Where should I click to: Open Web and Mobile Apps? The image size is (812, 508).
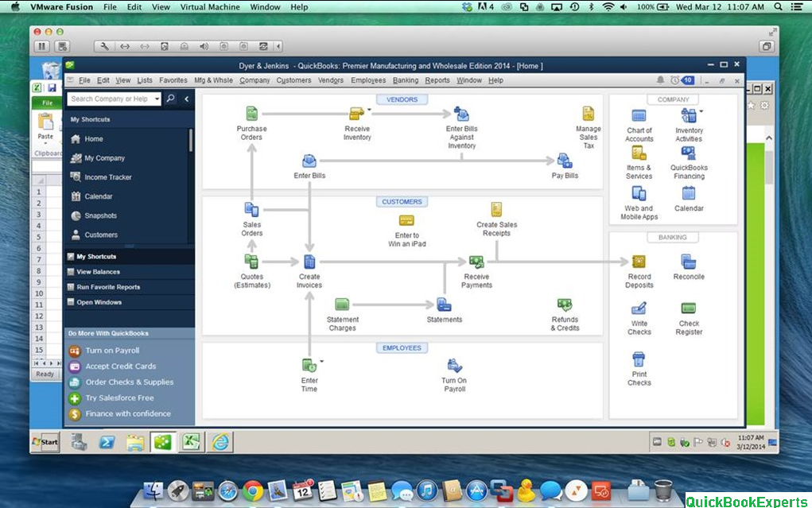(x=639, y=193)
